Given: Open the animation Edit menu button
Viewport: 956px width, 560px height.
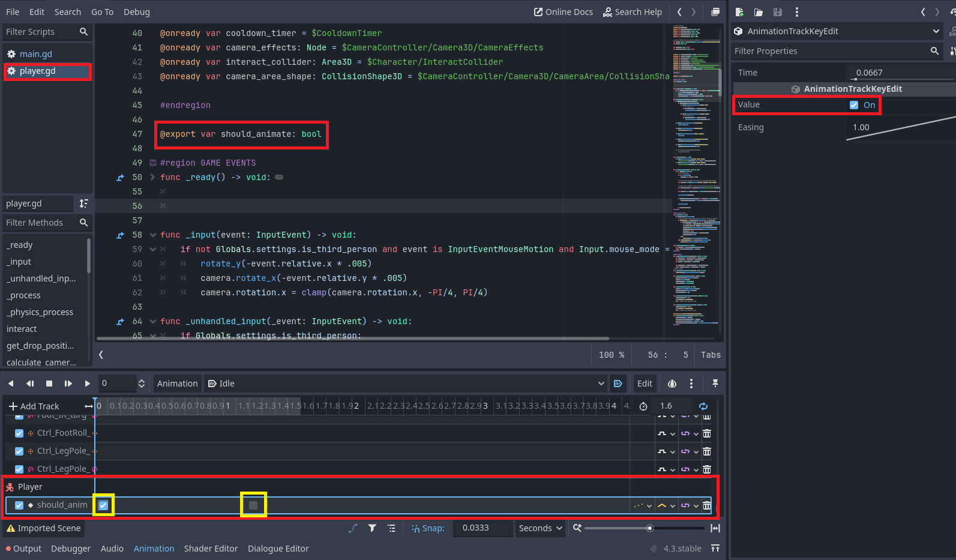Looking at the screenshot, I should pos(645,384).
